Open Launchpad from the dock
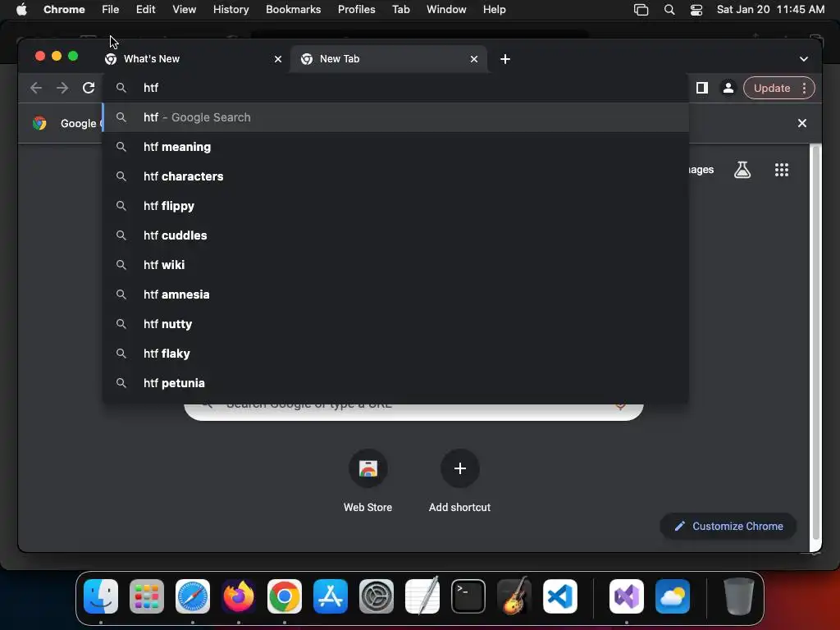Viewport: 840px width, 630px height. [x=147, y=596]
